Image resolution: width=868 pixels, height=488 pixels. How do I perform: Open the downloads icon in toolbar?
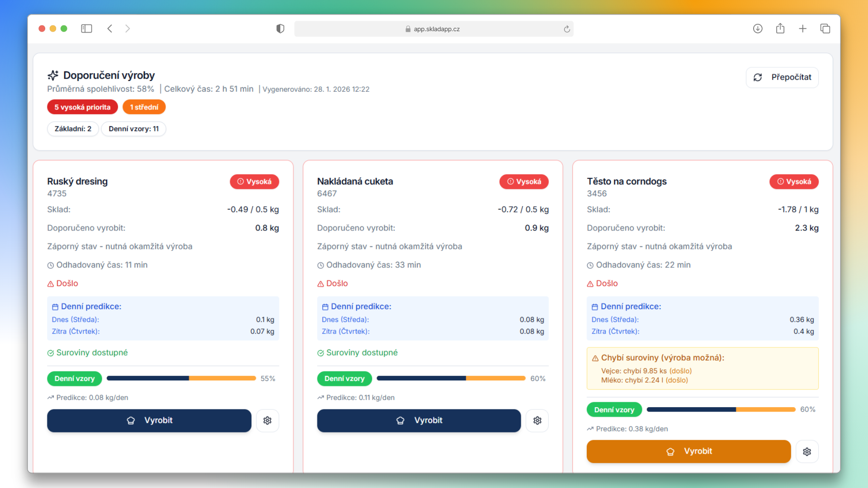[x=758, y=28]
